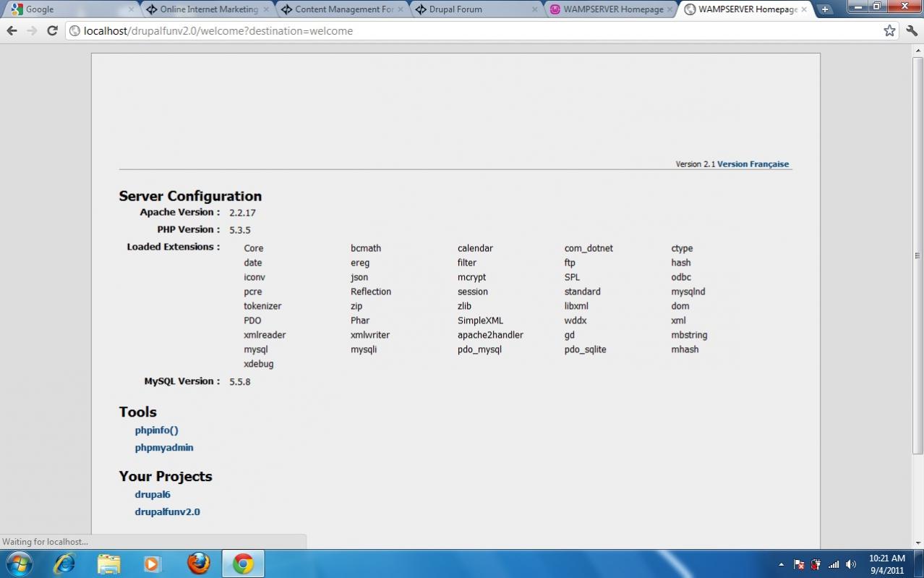Open Windows Explorer folder on taskbar
Viewport: 924px width, 578px height.
(x=108, y=564)
